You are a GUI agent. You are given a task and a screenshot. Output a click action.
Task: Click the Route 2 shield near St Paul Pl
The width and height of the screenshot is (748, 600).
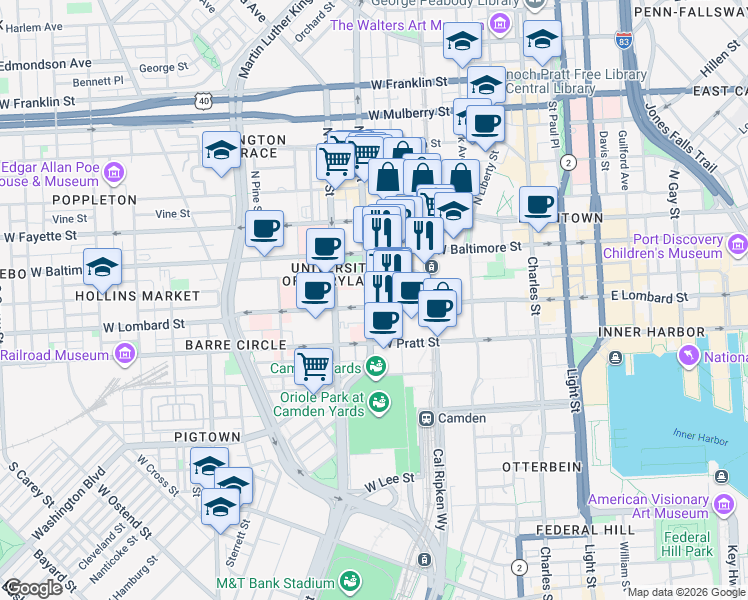point(568,163)
